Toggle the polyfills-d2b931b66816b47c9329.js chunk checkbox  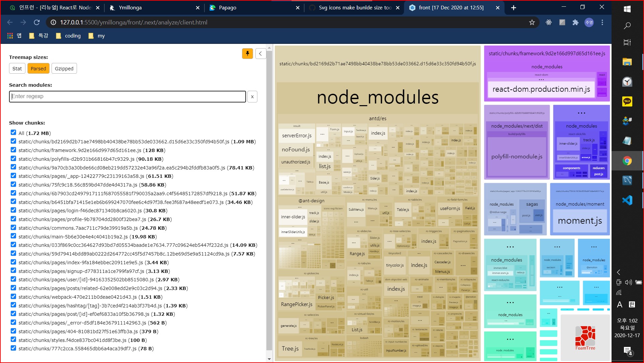tap(13, 159)
